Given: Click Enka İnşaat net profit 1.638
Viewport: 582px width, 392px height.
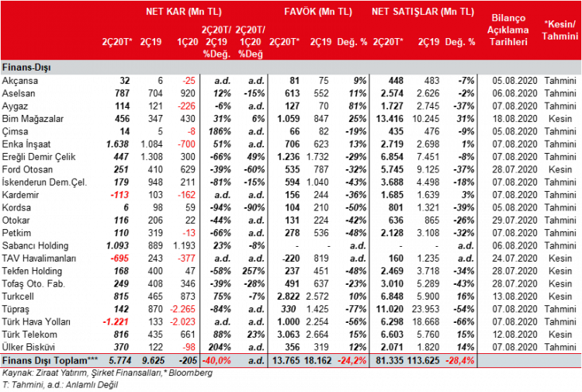Looking at the screenshot, I should click(x=118, y=144).
